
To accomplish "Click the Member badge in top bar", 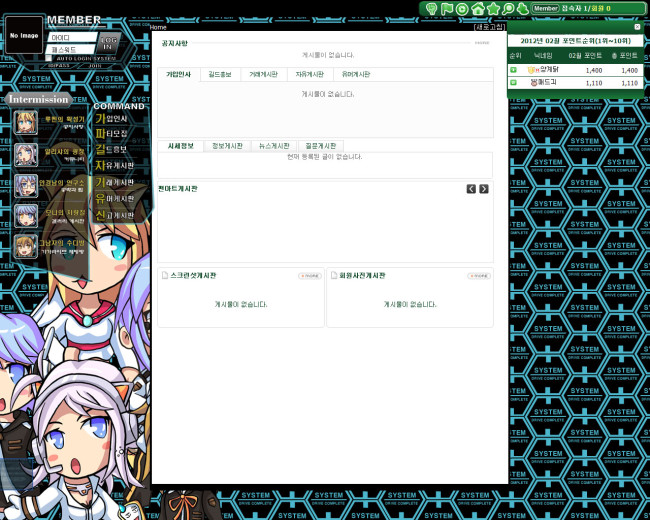I will tap(546, 8).
